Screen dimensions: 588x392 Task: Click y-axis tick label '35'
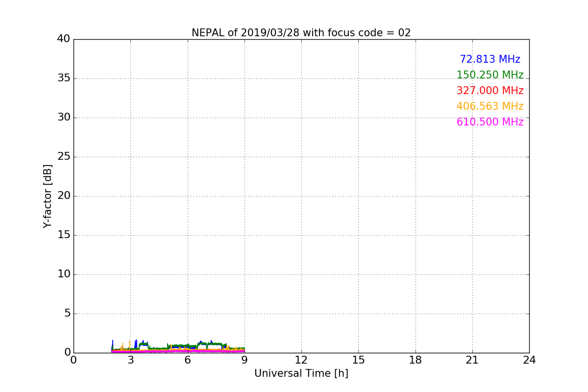[x=64, y=78]
